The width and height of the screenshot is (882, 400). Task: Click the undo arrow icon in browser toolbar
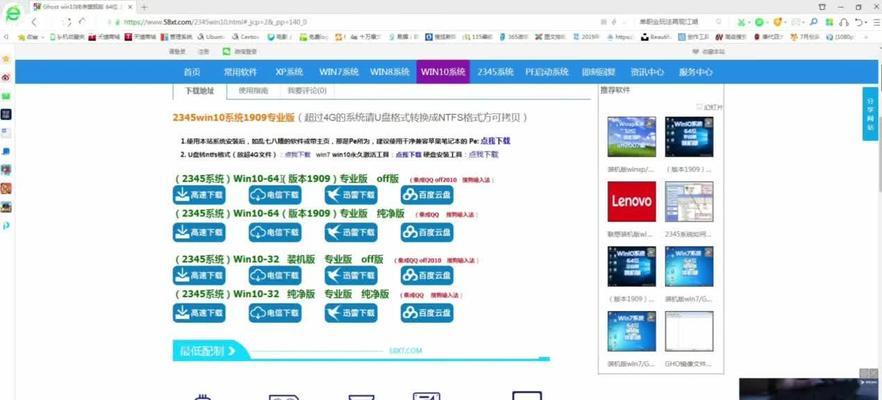tap(858, 22)
